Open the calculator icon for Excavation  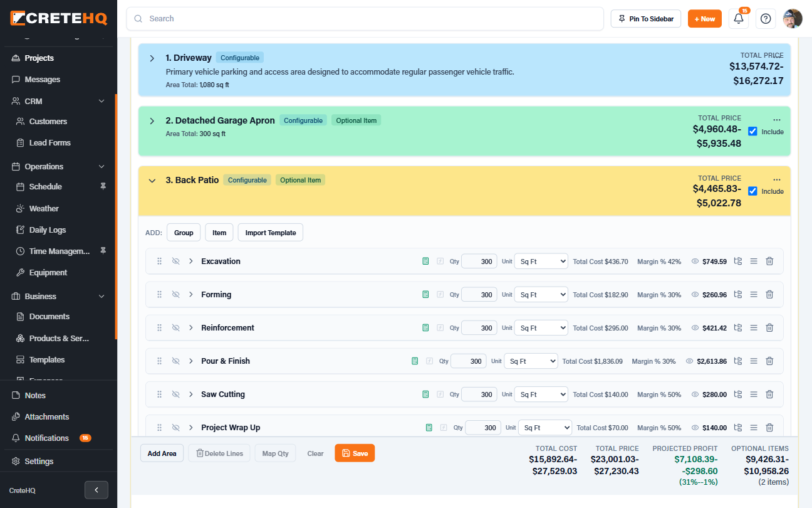coord(426,262)
